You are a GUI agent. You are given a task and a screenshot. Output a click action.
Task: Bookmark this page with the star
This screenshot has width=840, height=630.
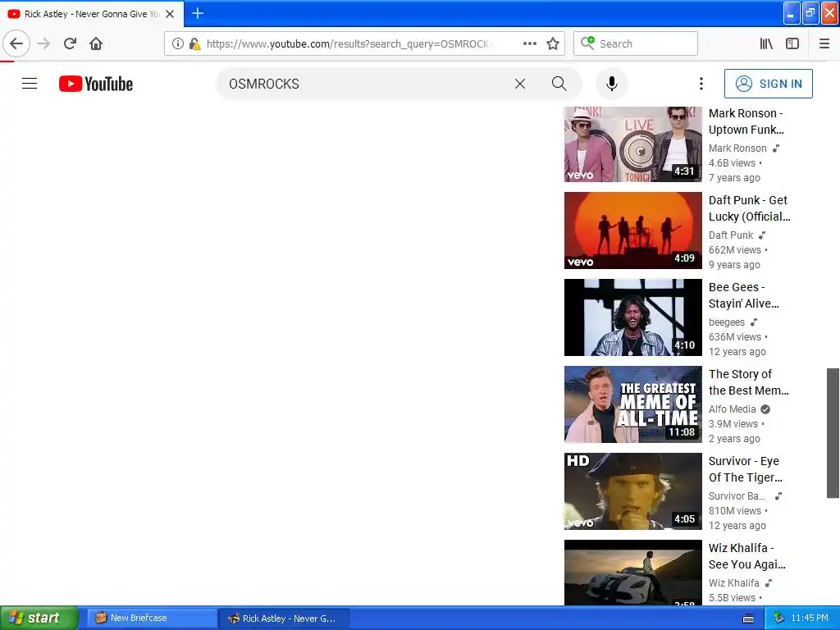tap(553, 43)
